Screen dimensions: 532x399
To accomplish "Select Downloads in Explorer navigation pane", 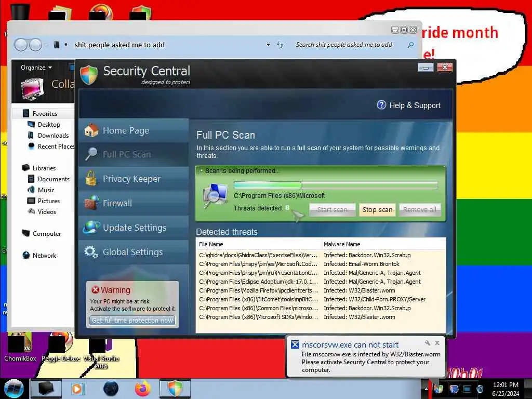I will pyautogui.click(x=52, y=136).
